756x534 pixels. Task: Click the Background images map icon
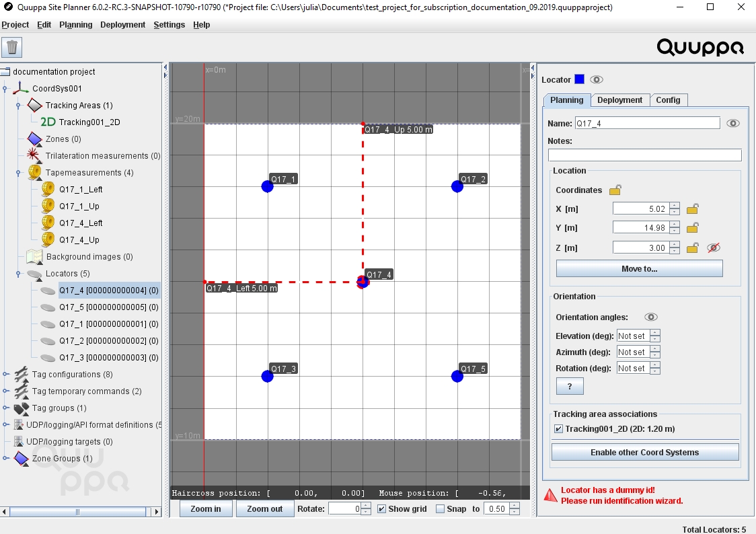pos(35,256)
